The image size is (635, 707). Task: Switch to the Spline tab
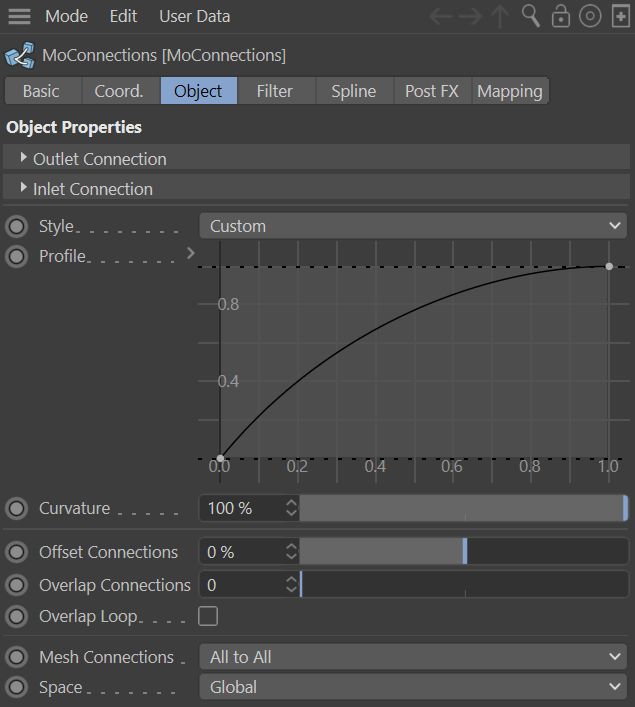(x=353, y=91)
